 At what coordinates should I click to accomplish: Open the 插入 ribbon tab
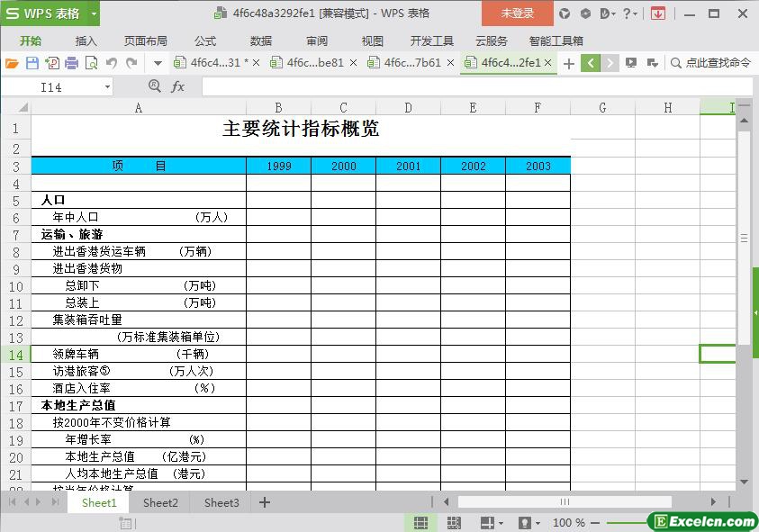coord(86,41)
